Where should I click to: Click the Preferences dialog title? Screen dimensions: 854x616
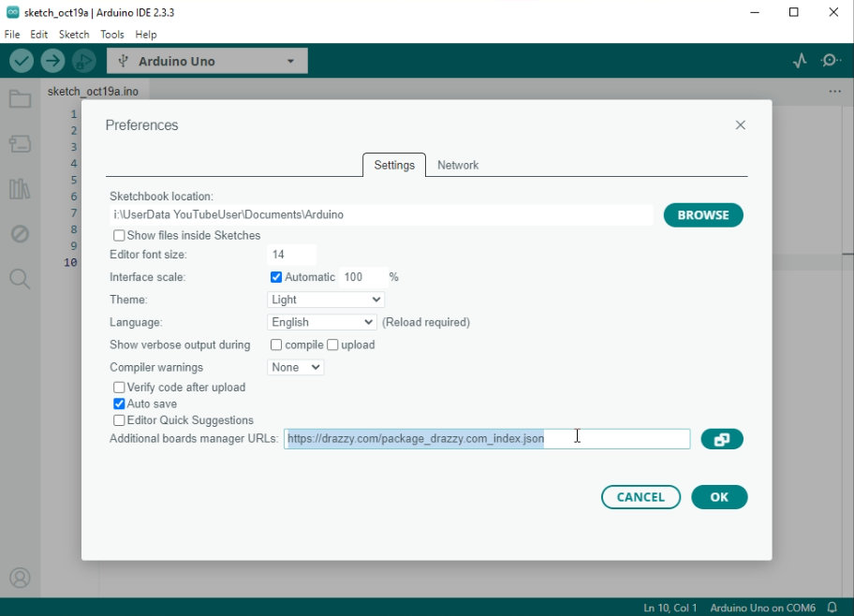pos(141,125)
